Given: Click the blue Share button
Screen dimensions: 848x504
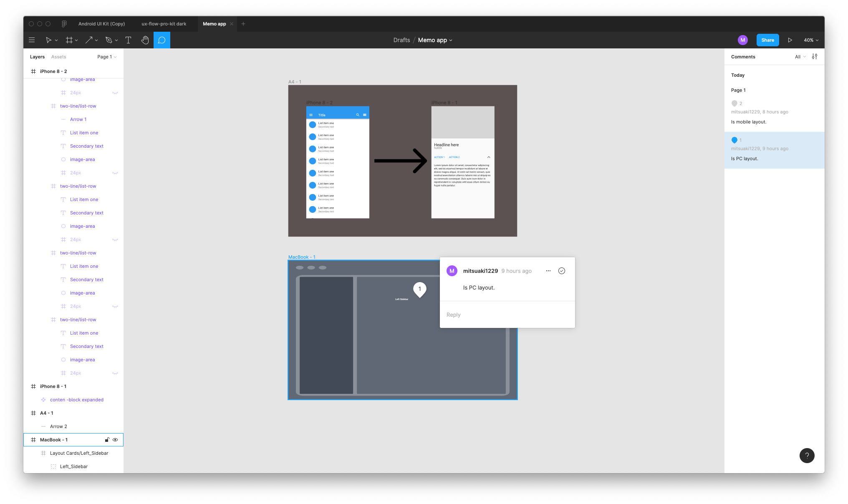Looking at the screenshot, I should point(767,40).
